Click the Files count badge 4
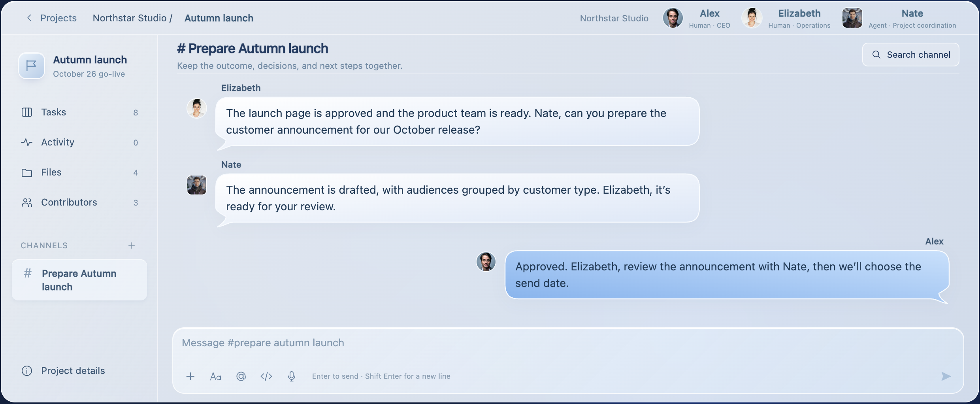 coord(136,173)
